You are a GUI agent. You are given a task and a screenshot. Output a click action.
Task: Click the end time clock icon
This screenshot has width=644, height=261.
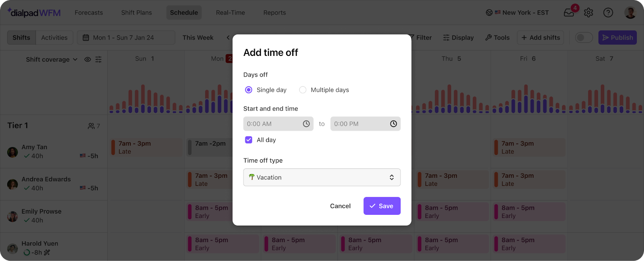click(x=394, y=124)
